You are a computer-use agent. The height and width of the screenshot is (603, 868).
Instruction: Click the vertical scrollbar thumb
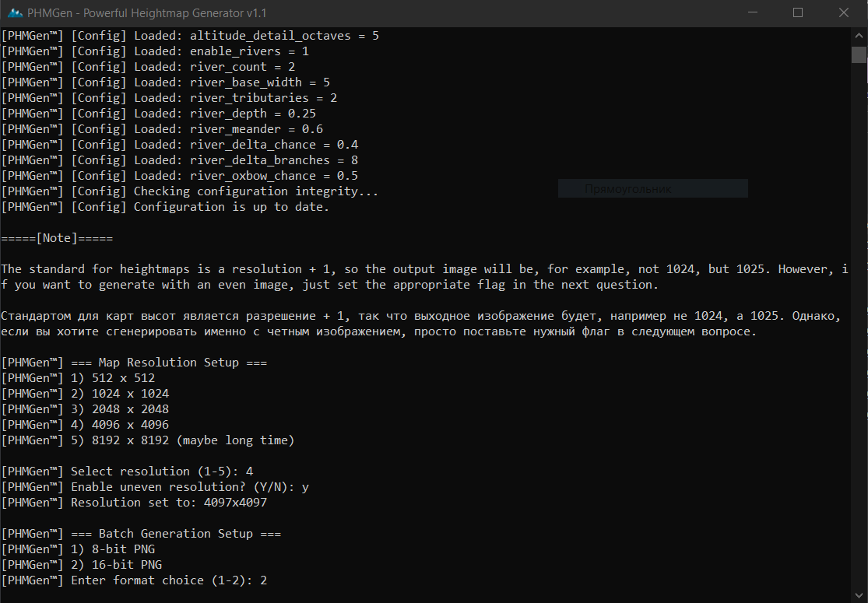point(859,54)
